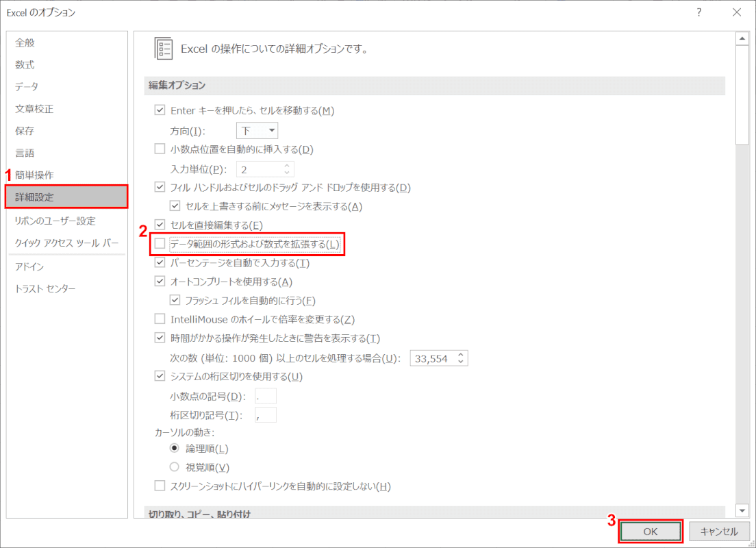The image size is (756, 548).
Task: Open トラスト センター category
Action: [x=66, y=289]
